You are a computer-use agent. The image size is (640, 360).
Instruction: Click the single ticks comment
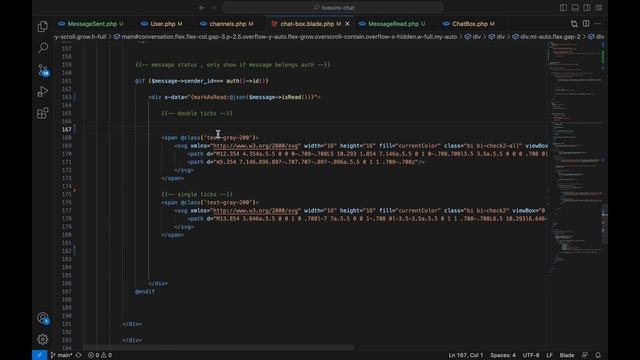click(x=197, y=194)
